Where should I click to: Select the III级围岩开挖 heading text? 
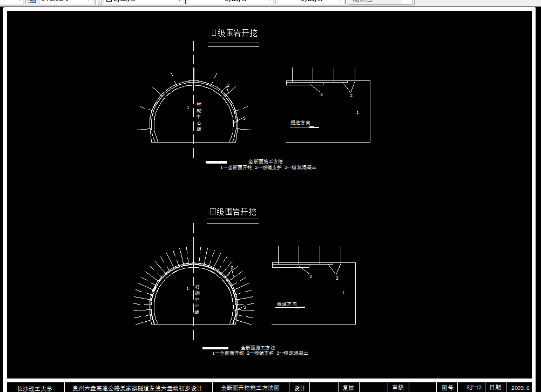point(233,212)
